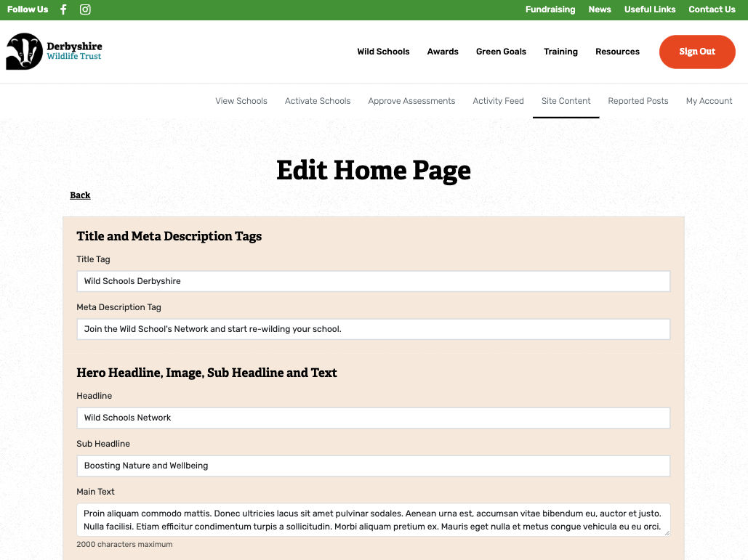Click the Meta Description Tag field label
This screenshot has width=748, height=560.
point(118,307)
